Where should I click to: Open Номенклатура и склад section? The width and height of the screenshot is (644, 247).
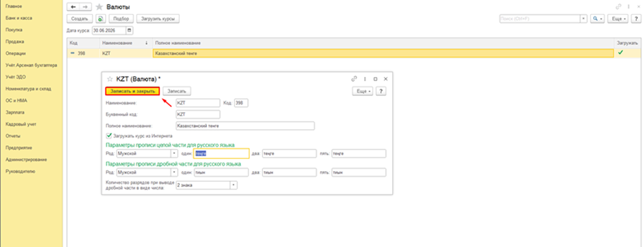point(28,88)
